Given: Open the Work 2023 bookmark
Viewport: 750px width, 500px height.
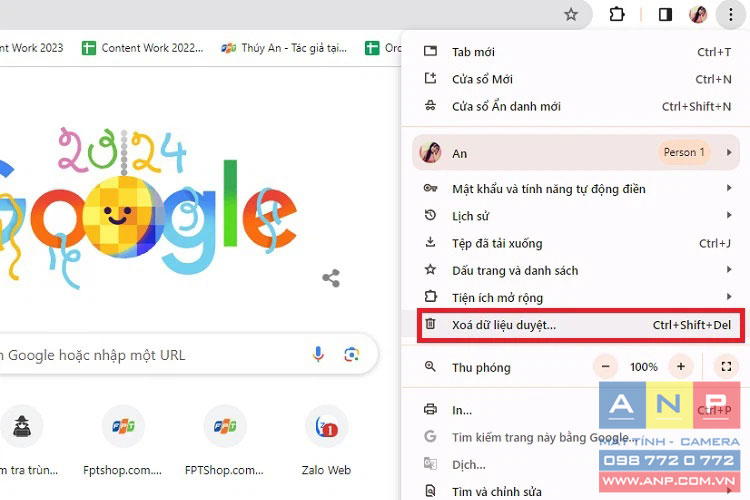Looking at the screenshot, I should pos(32,48).
